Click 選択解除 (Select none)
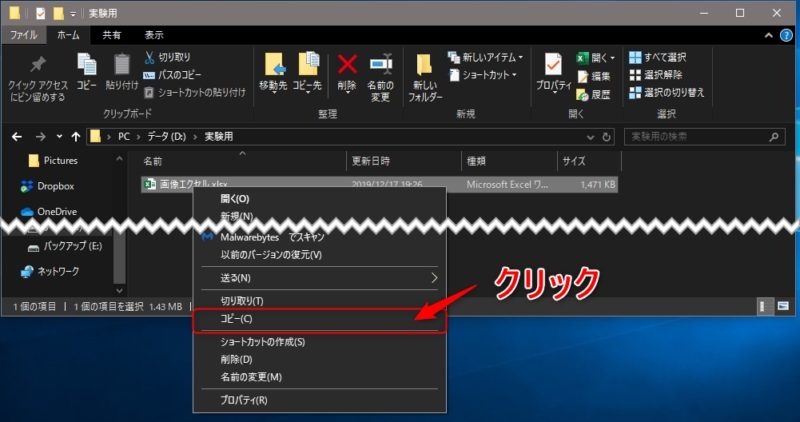The height and width of the screenshot is (422, 800). 656,75
